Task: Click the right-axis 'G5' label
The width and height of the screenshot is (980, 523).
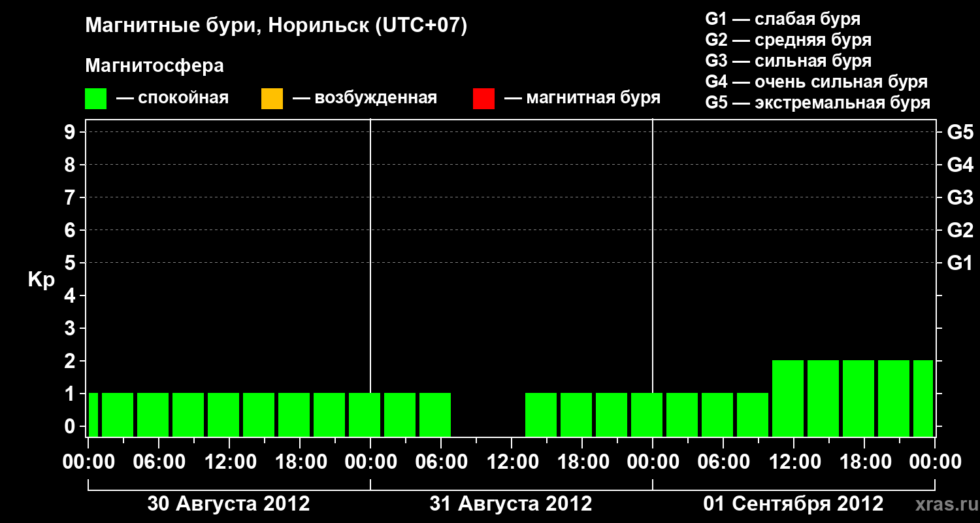Action: point(960,132)
